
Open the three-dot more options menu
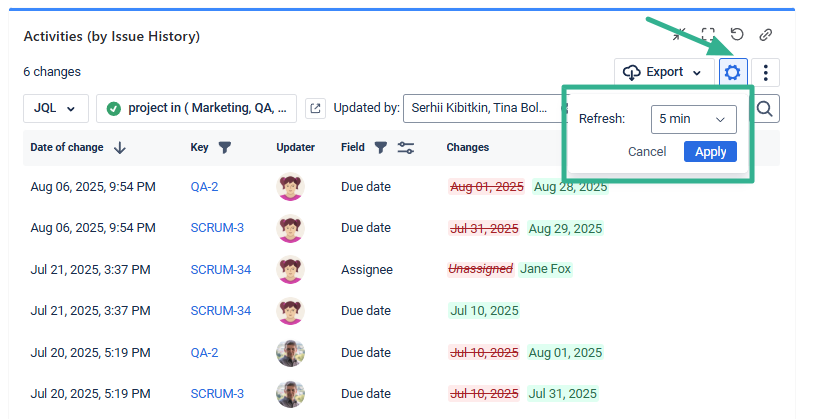click(x=765, y=72)
